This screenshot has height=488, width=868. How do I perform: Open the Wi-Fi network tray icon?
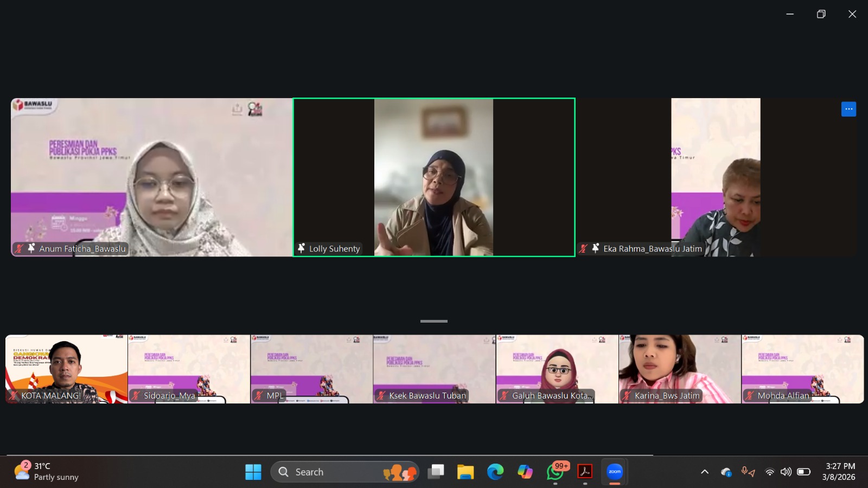click(x=769, y=472)
